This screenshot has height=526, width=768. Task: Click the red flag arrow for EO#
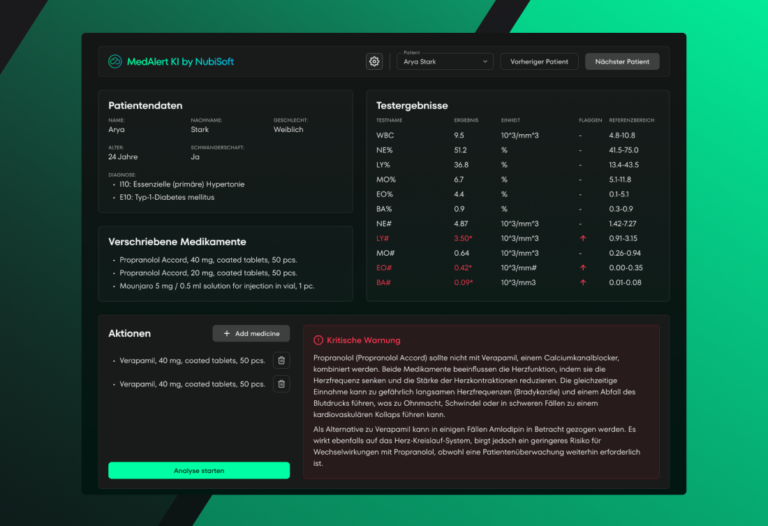point(582,268)
